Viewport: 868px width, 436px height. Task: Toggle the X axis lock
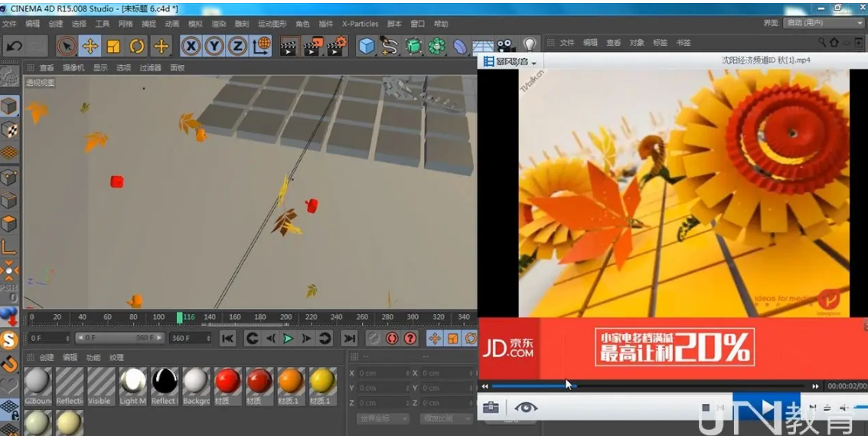(x=191, y=46)
